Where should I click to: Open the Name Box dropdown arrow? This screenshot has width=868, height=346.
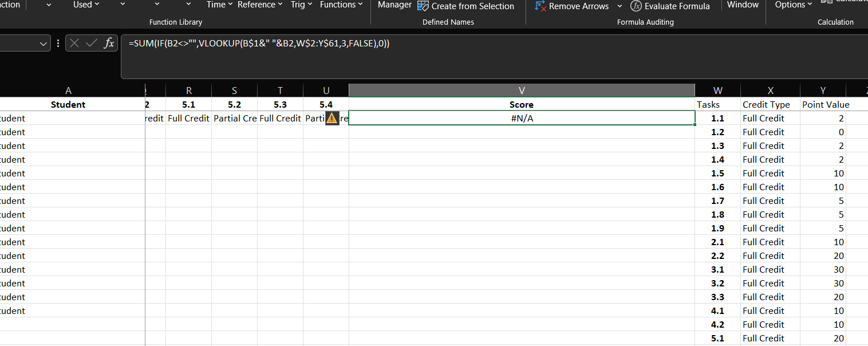pos(44,43)
